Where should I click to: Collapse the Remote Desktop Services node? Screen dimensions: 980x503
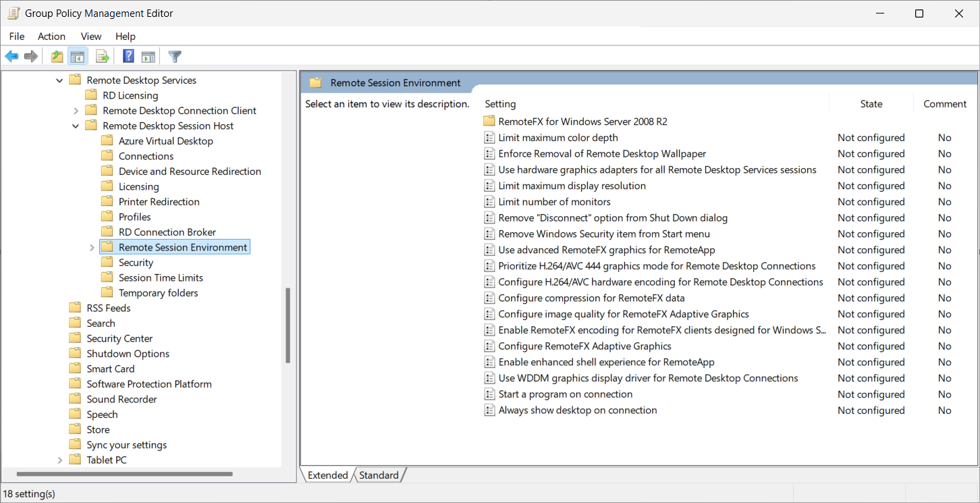pos(59,80)
